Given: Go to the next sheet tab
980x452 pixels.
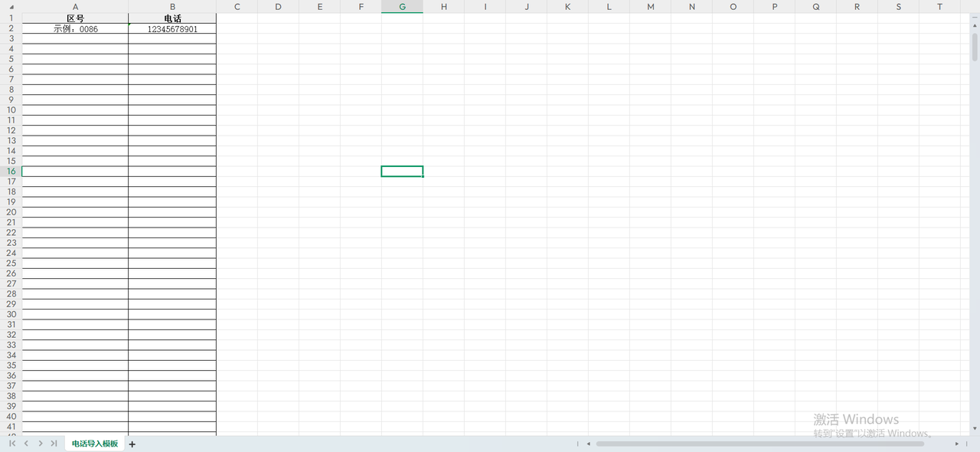Looking at the screenshot, I should coord(40,444).
